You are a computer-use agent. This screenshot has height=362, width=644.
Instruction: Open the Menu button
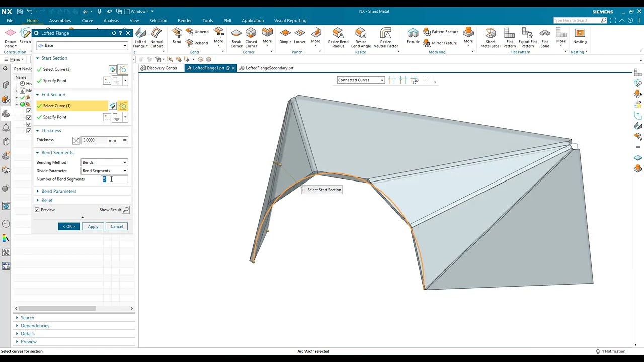(13, 59)
